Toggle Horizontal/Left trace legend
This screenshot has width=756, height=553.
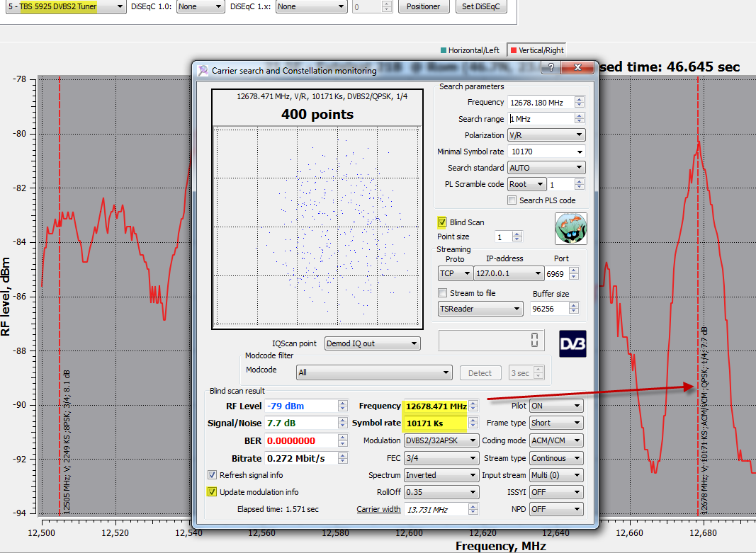point(470,50)
